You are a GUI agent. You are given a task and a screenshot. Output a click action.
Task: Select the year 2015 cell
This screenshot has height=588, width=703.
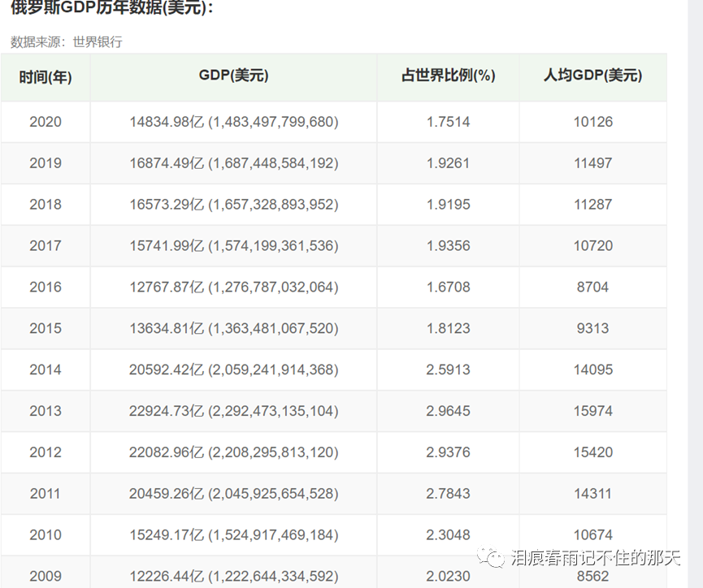(46, 328)
